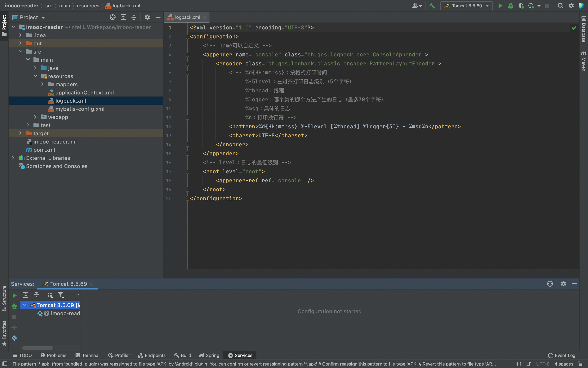
Task: Click UTF-8 encoding in status bar
Action: point(542,364)
